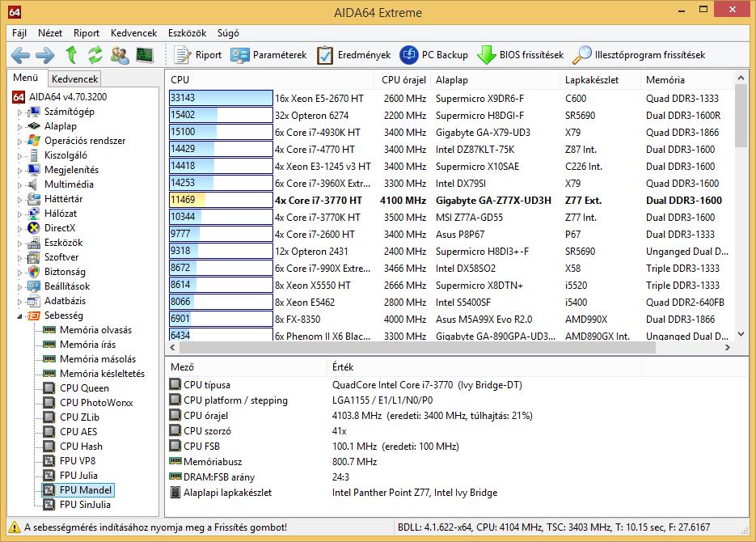The height and width of the screenshot is (542, 756).
Task: Expand the Számítógép tree node
Action: tap(19, 112)
